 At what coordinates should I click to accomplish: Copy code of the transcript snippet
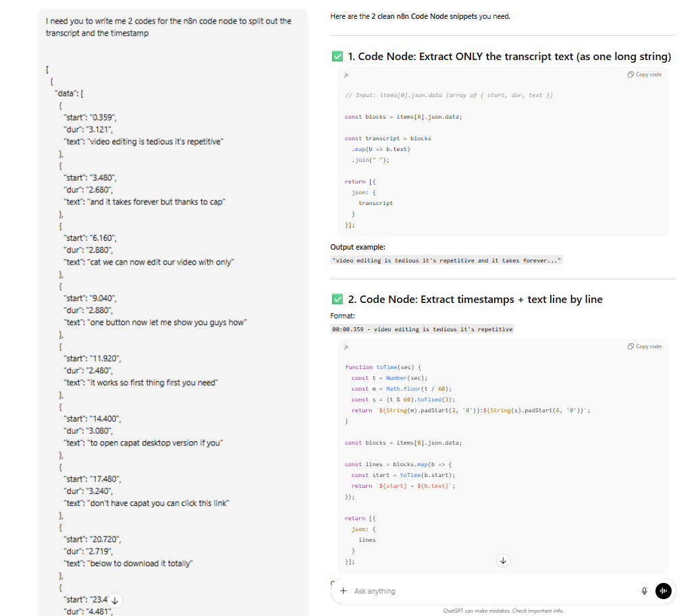(x=644, y=74)
